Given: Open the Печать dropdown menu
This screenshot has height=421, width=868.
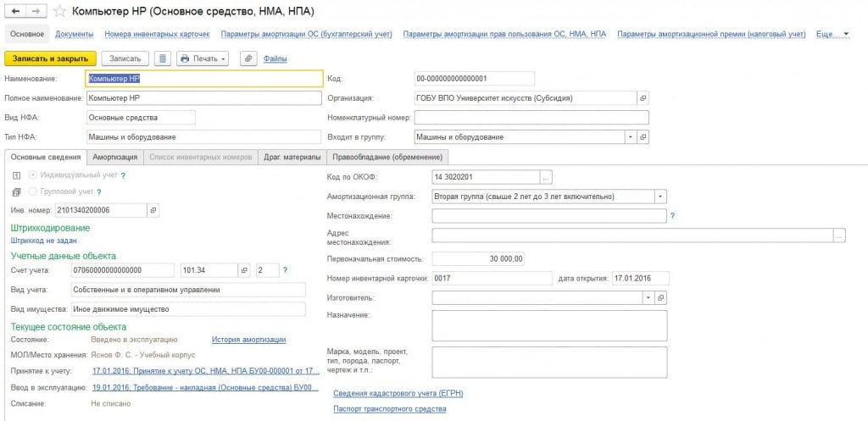Looking at the screenshot, I should (x=203, y=58).
